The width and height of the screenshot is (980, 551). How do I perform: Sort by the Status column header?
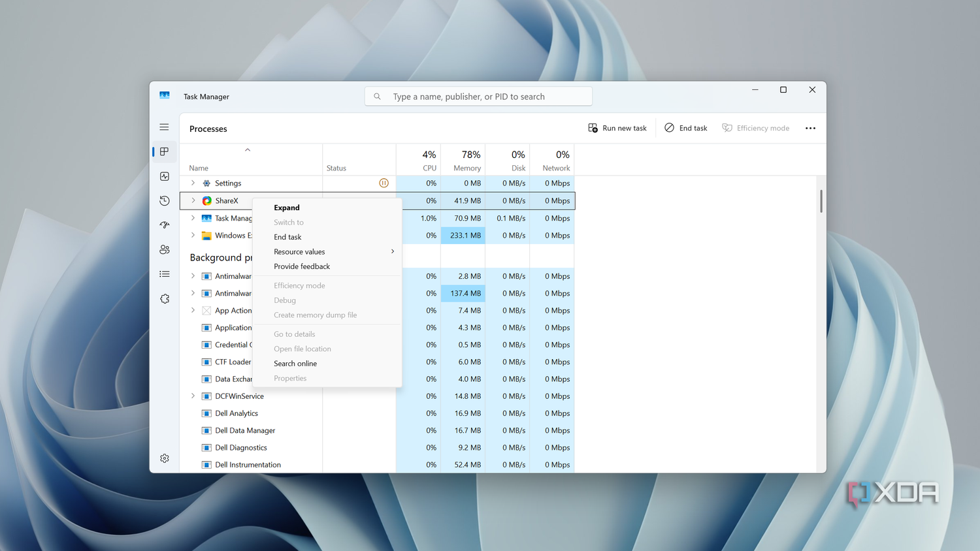359,160
